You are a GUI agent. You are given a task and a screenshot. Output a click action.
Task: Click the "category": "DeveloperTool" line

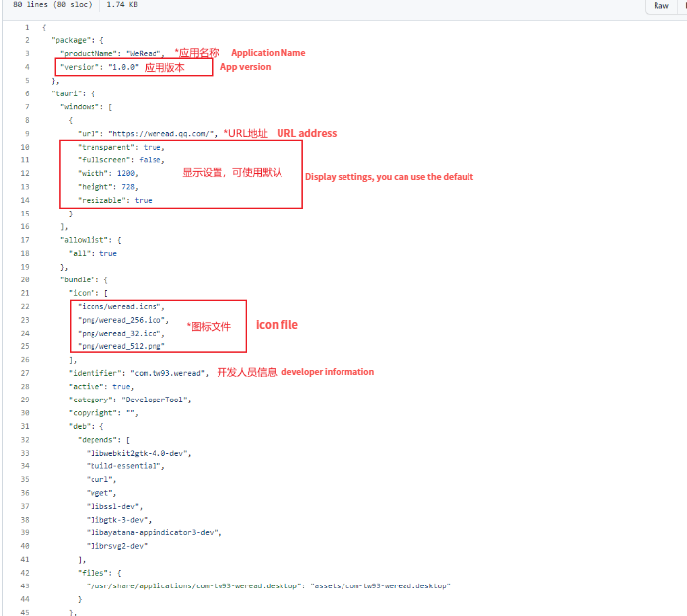130,400
